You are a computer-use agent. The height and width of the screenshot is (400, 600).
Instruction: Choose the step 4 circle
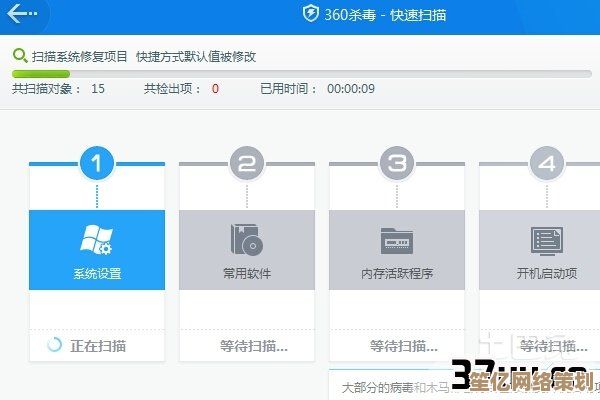pyautogui.click(x=546, y=163)
